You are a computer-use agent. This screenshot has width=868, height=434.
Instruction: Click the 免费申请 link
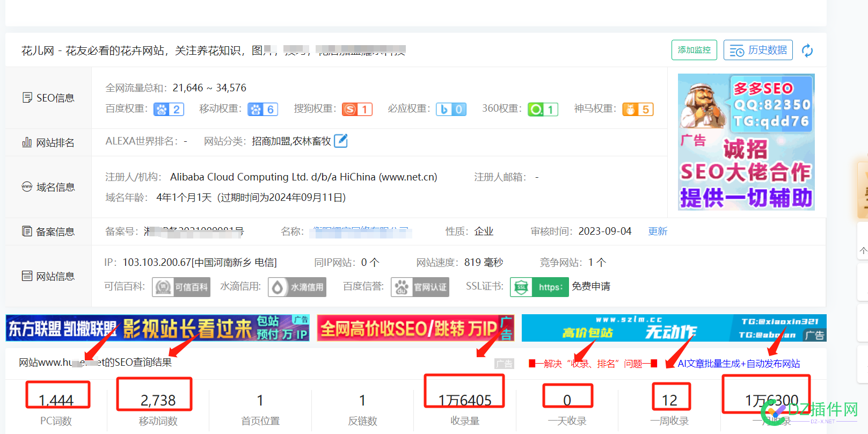tap(591, 286)
